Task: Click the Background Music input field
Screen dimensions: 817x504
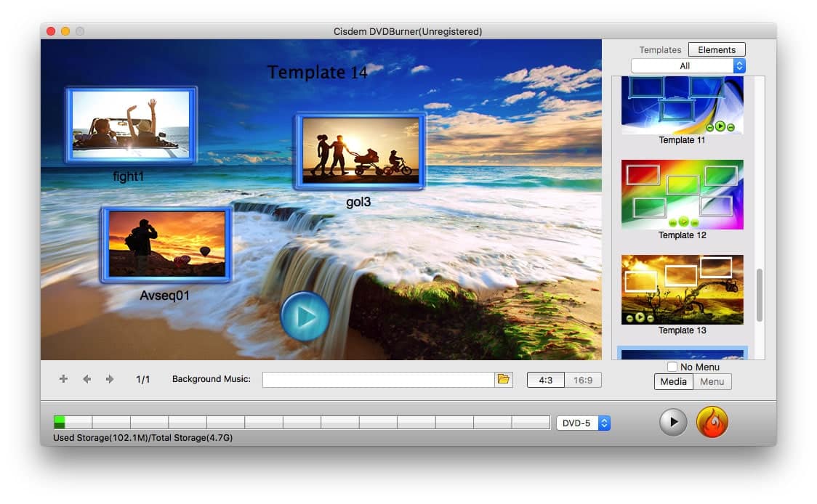Action: coord(378,380)
